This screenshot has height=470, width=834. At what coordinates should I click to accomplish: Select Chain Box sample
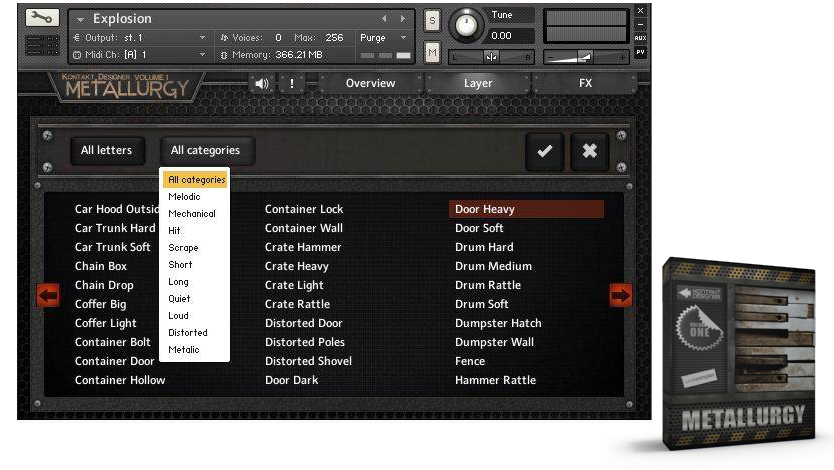tap(101, 266)
